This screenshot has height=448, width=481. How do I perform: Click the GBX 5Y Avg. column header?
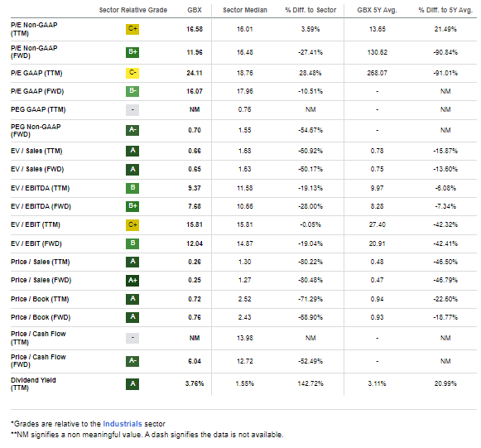click(x=377, y=10)
